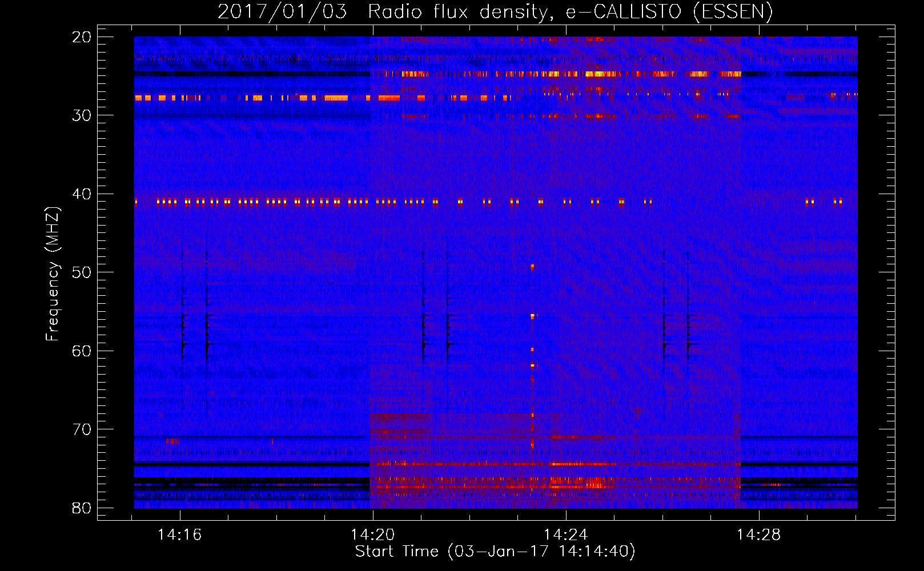
Task: Click the 14:24 time tick label
Action: click(x=566, y=535)
